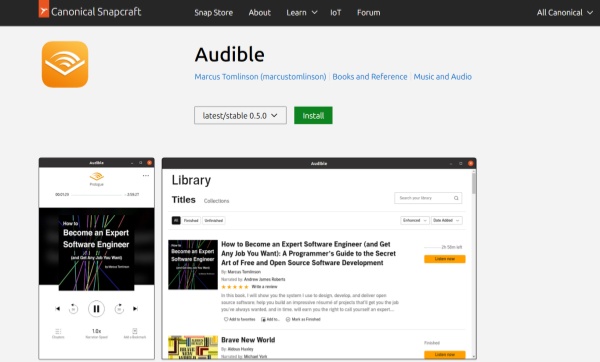600x362 pixels.
Task: Click the five-star rating row
Action: (x=235, y=287)
